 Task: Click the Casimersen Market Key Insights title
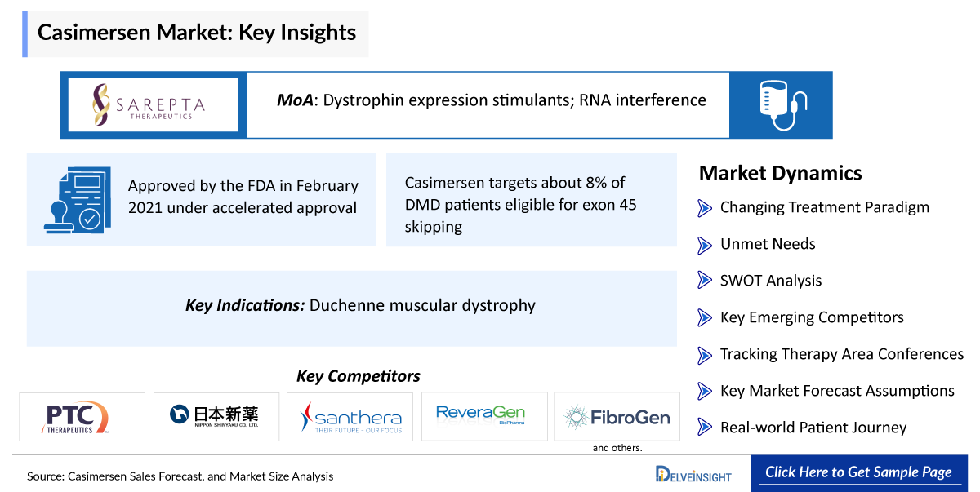click(197, 33)
